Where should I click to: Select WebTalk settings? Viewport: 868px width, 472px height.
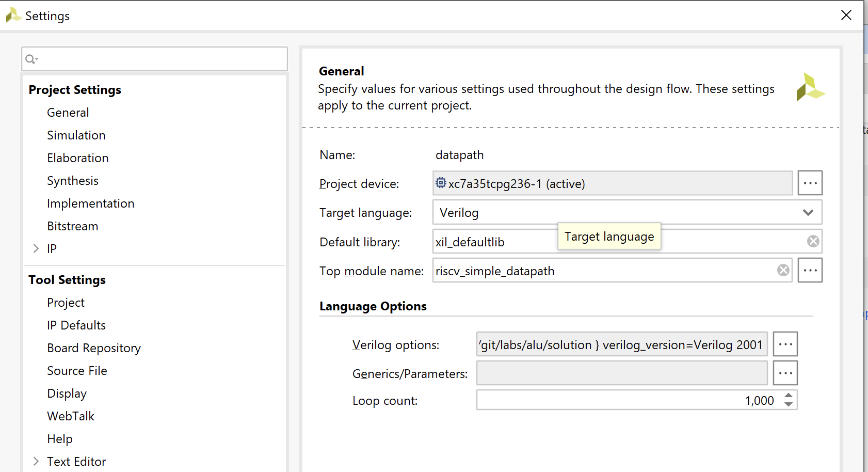pyautogui.click(x=71, y=416)
